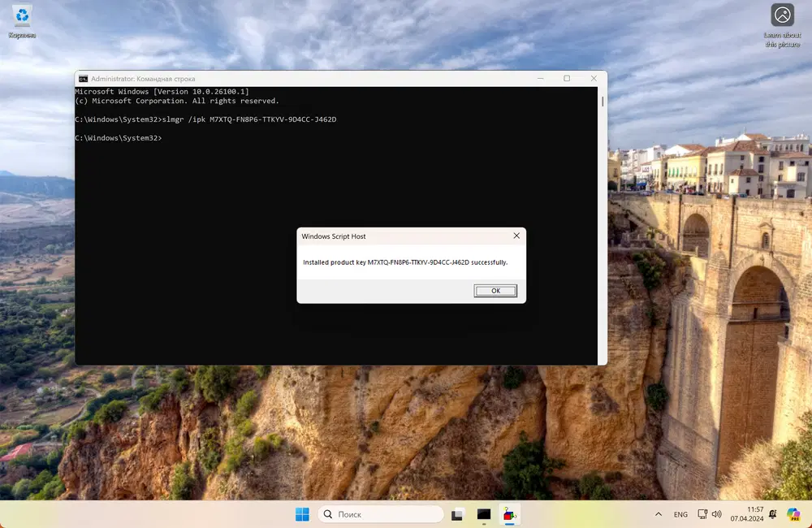Open Task View on the taskbar
Image resolution: width=812 pixels, height=528 pixels.
pos(456,514)
